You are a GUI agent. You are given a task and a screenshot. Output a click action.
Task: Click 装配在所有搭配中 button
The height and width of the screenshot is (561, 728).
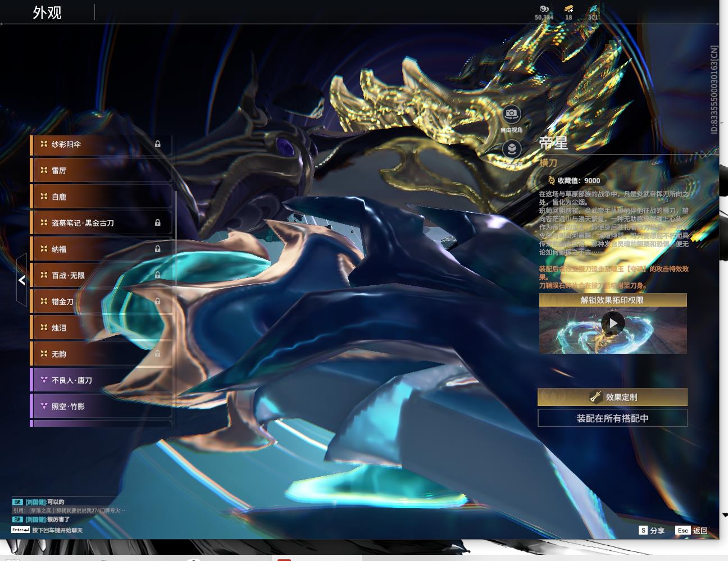tap(612, 418)
